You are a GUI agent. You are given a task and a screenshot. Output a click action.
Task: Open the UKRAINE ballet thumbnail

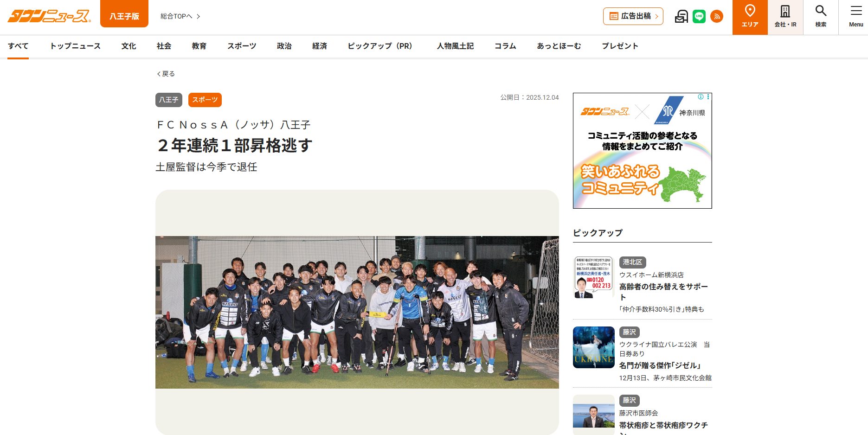coord(594,347)
